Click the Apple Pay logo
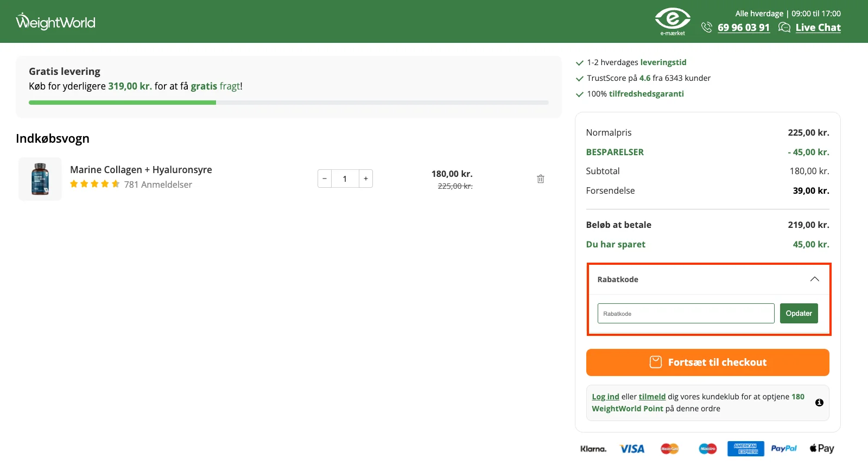This screenshot has height=471, width=868. pos(821,449)
